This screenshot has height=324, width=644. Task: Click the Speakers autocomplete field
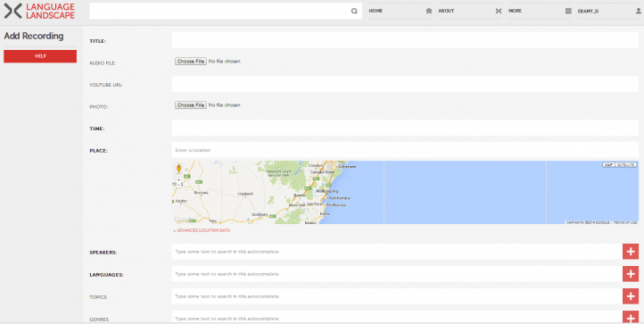(397, 252)
